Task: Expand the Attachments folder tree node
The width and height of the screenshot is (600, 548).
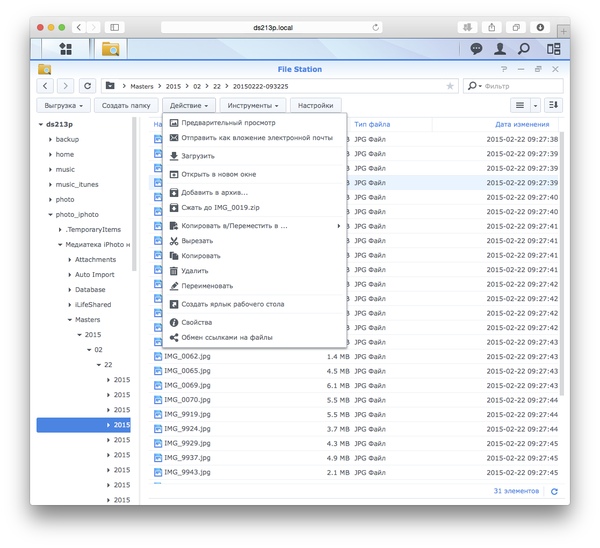Action: [x=70, y=260]
